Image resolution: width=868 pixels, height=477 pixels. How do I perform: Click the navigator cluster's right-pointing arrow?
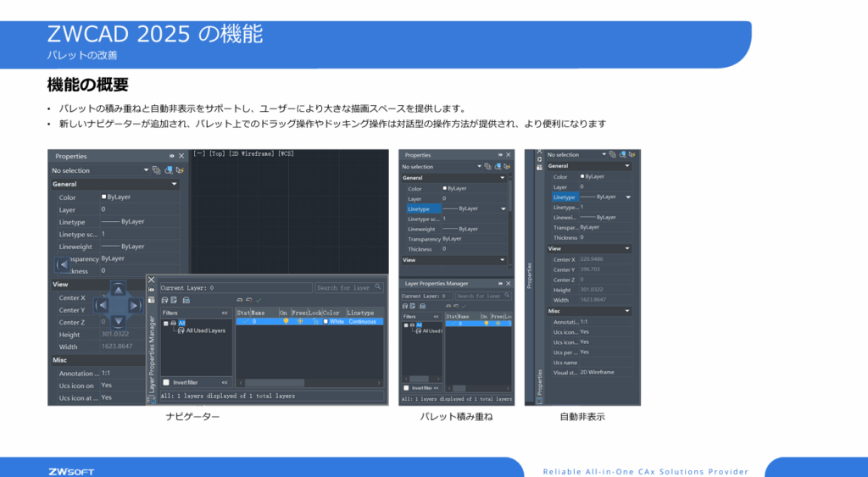click(x=135, y=305)
